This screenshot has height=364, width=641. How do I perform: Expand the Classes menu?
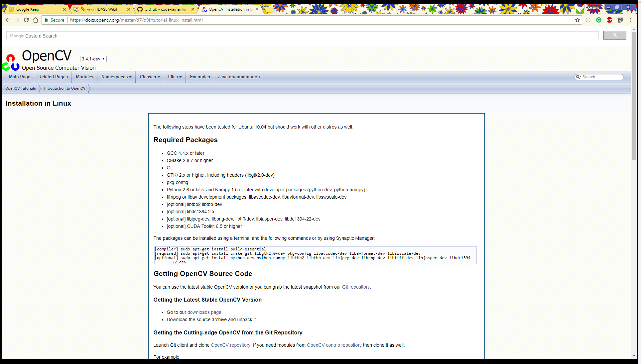150,77
